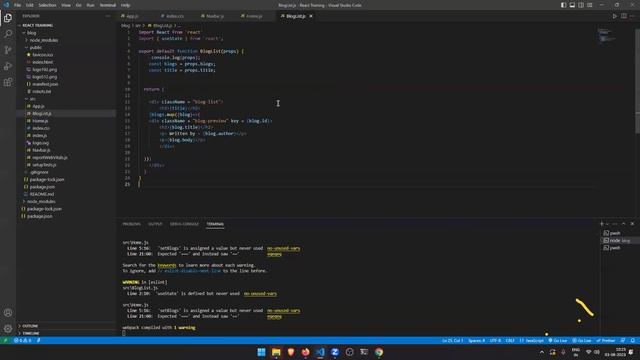The image size is (640, 360).
Task: Open Customize Layout icon in title bar
Action: pyautogui.click(x=590, y=5)
